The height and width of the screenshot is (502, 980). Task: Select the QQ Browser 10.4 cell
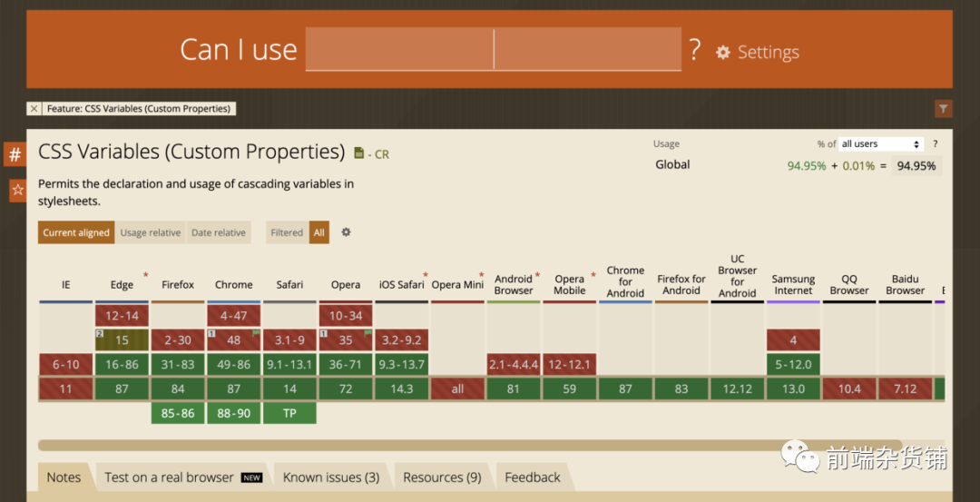tap(849, 389)
